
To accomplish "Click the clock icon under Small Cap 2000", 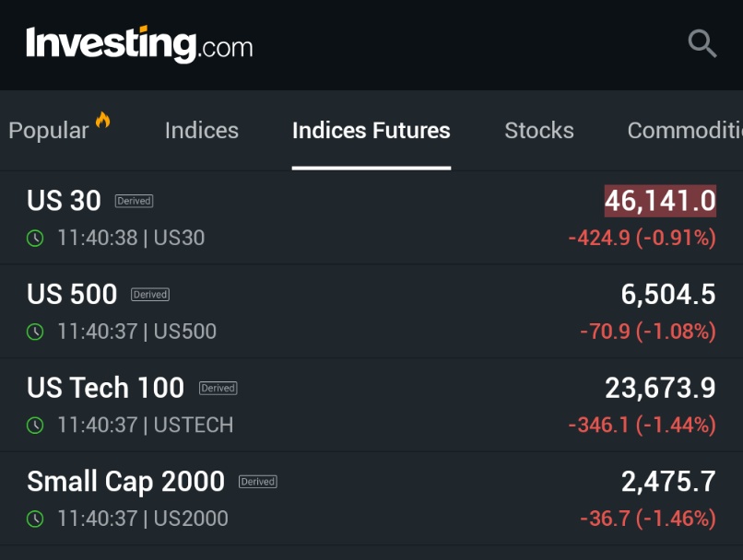I will pyautogui.click(x=35, y=519).
